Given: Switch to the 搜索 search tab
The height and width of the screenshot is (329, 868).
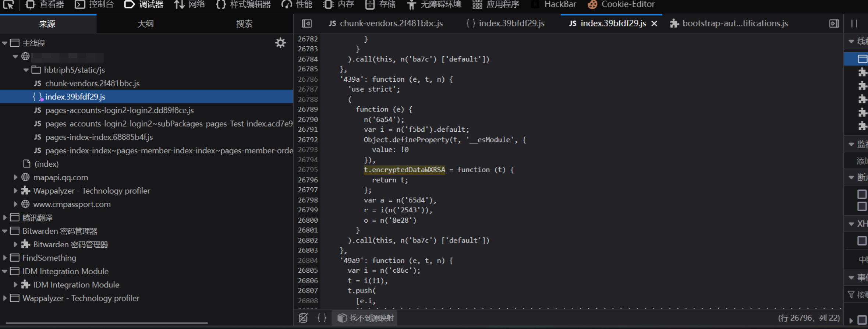Looking at the screenshot, I should (x=244, y=24).
